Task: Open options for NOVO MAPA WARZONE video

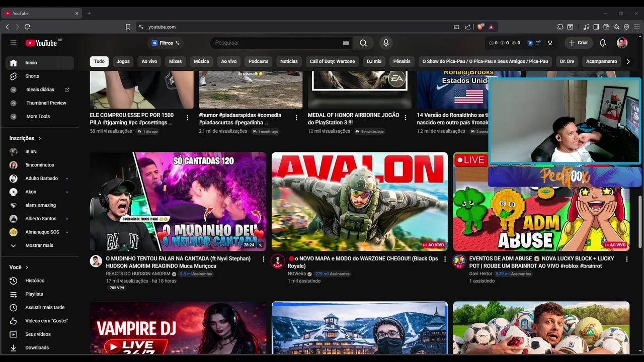Action: [445, 259]
